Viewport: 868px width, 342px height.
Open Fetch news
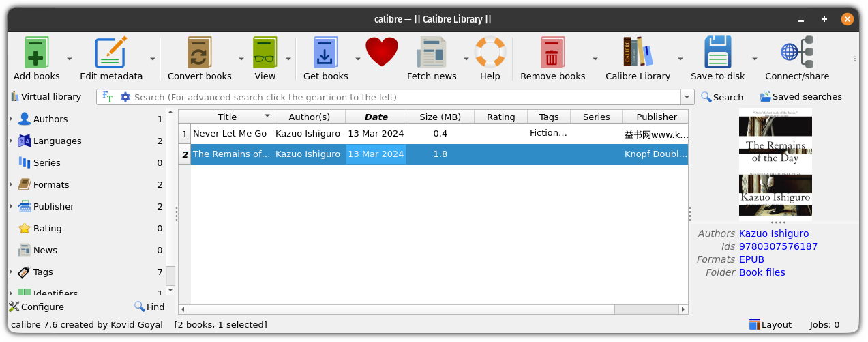click(431, 53)
